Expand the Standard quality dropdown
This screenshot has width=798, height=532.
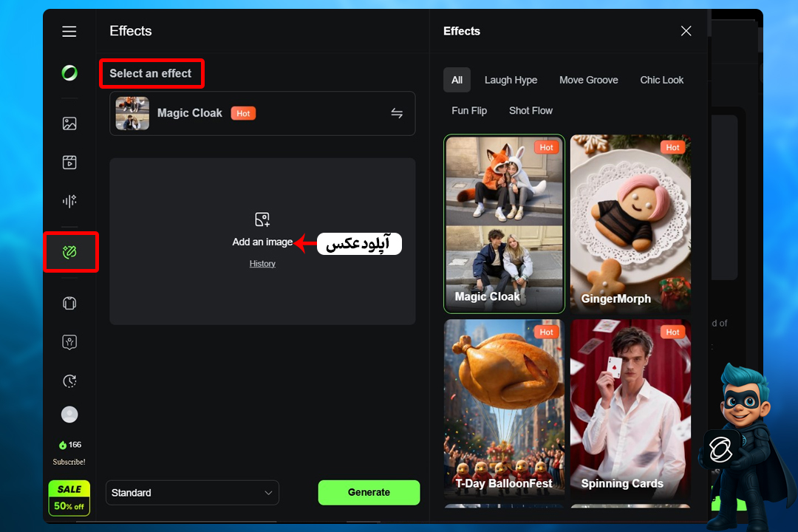click(x=192, y=493)
